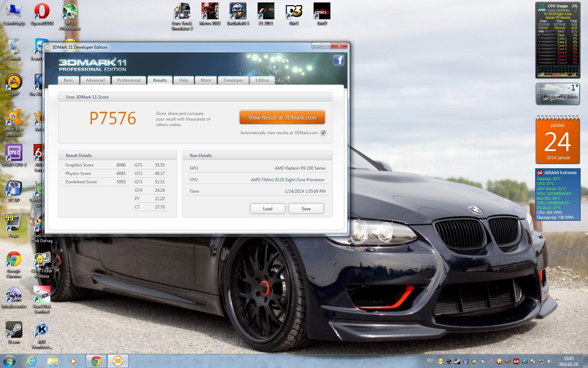Launch Euro Truck Simulator 2 shortcut
The image size is (588, 368).
[x=182, y=17]
